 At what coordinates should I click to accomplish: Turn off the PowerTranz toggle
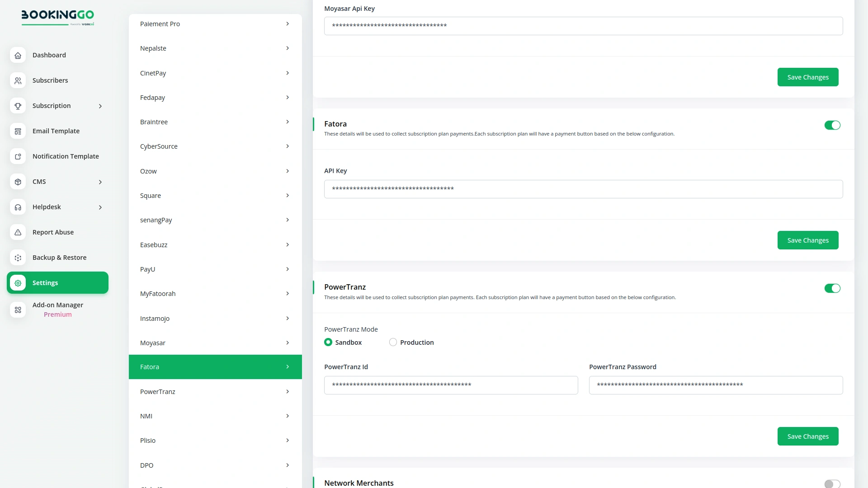[832, 288]
